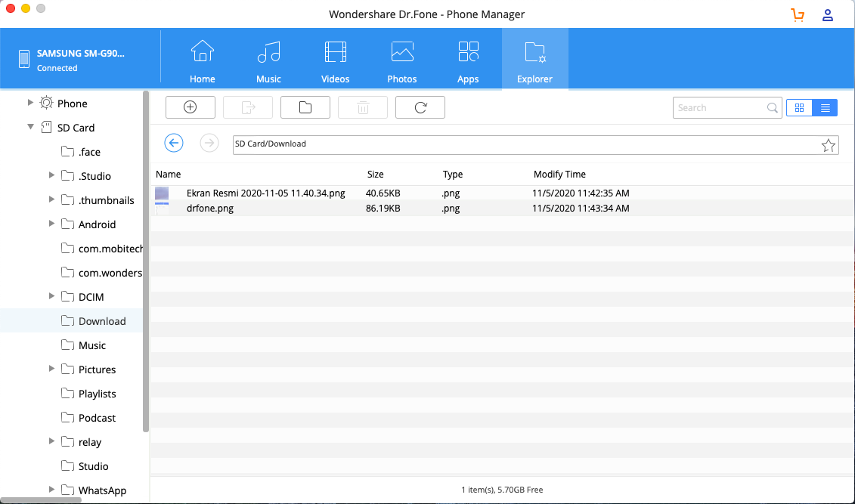Screen dimensions: 855x504
Task: Click the sidebar vertical scrollbar
Action: pos(145,261)
